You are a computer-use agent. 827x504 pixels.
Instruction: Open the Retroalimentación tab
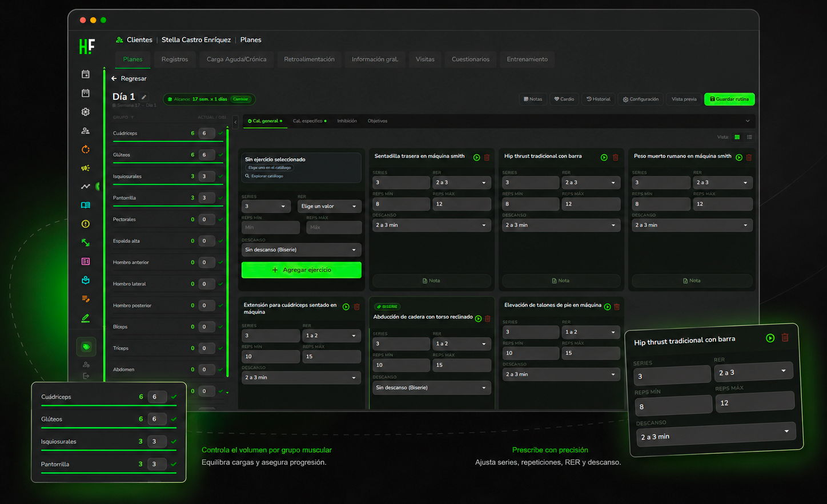pyautogui.click(x=309, y=59)
